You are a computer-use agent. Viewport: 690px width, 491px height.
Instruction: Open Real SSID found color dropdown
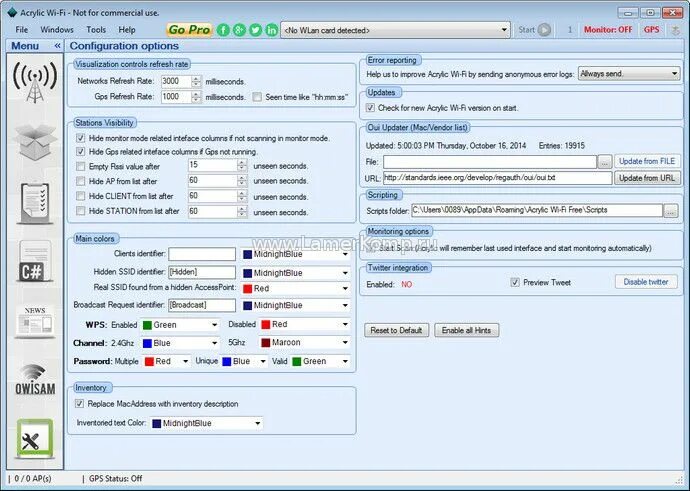296,289
